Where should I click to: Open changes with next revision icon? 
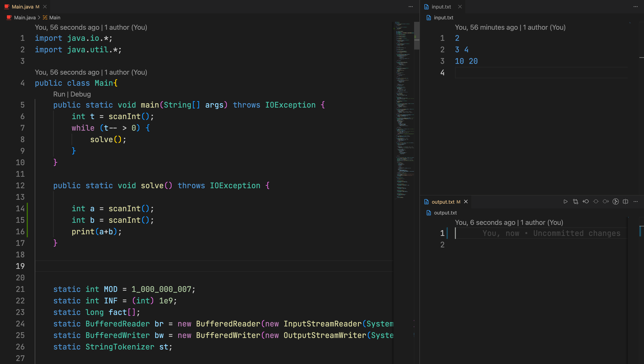click(x=606, y=202)
